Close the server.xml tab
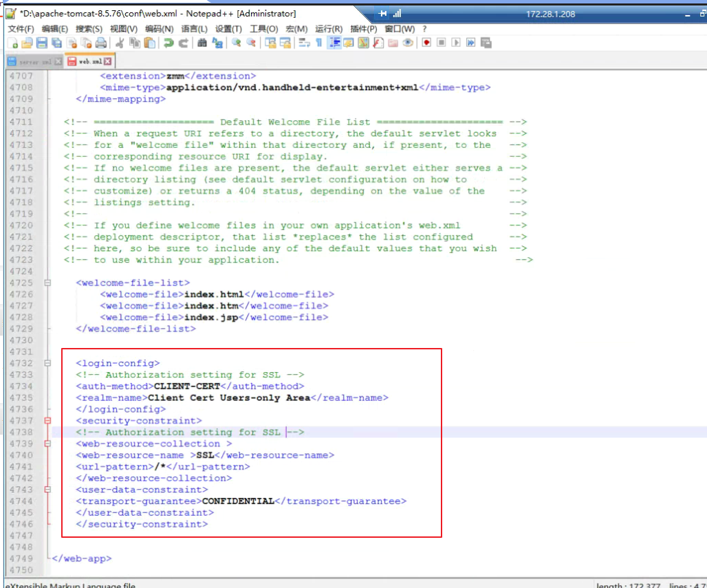The image size is (707, 588). coord(58,62)
